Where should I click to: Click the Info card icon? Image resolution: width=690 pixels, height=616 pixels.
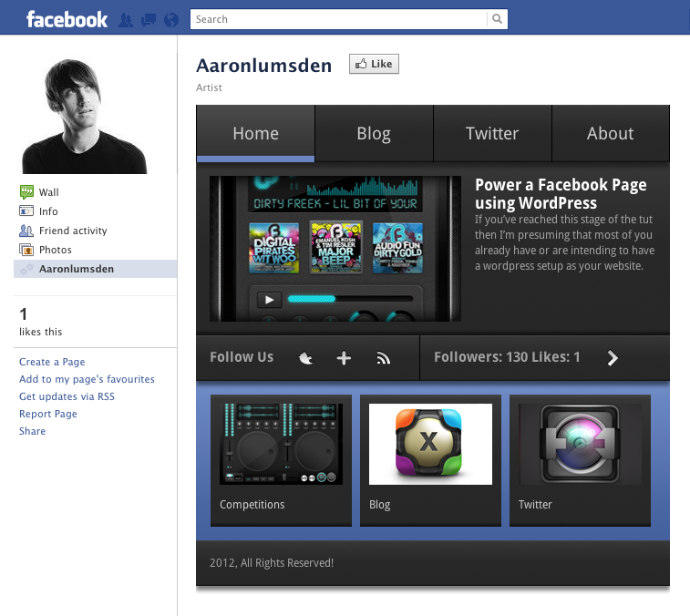pyautogui.click(x=26, y=210)
